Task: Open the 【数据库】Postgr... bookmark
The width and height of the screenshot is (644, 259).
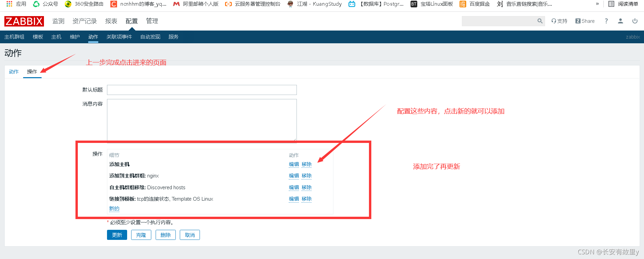Action: coord(376,4)
